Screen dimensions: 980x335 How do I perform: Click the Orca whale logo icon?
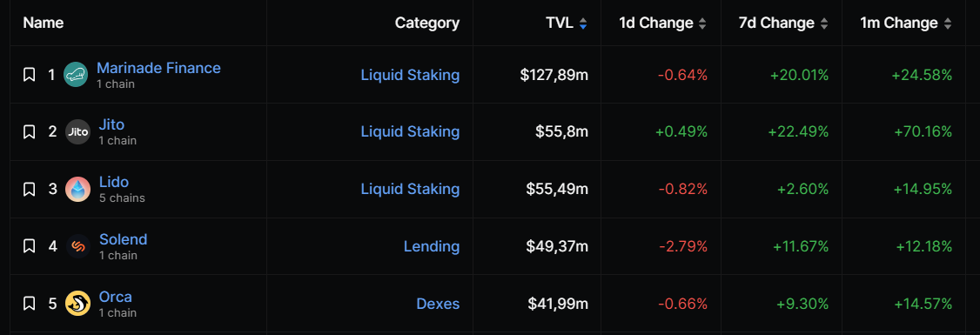pos(78,304)
